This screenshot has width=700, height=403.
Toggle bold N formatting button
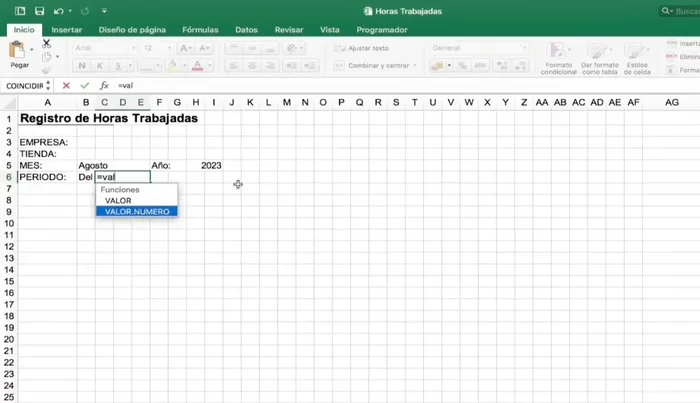point(82,66)
